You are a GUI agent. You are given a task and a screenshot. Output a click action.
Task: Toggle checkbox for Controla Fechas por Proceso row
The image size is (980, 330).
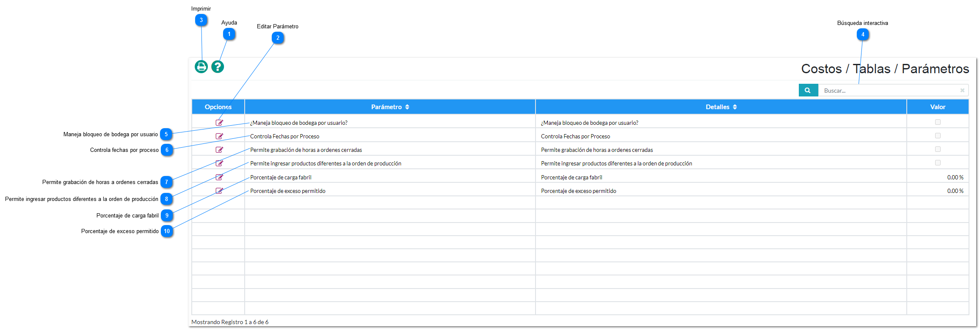pyautogui.click(x=938, y=136)
